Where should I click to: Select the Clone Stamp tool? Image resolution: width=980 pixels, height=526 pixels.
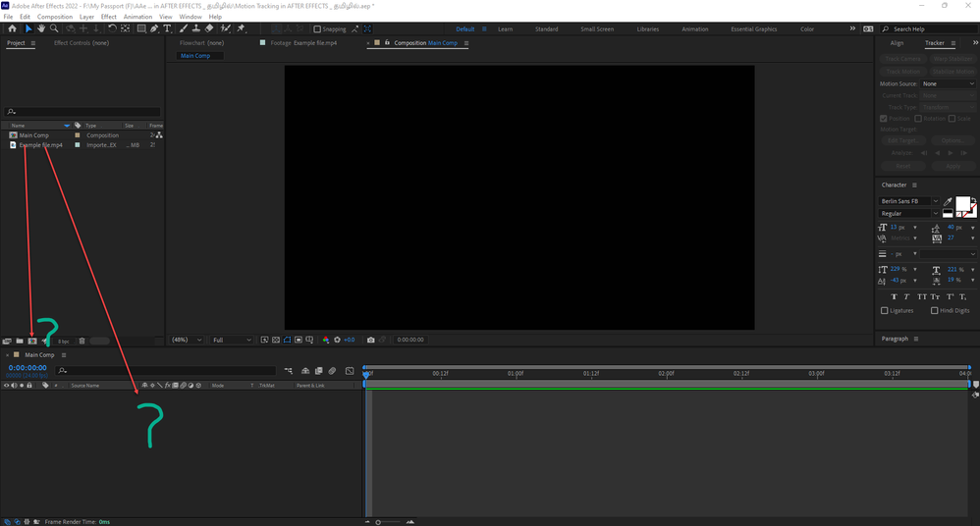(x=196, y=28)
